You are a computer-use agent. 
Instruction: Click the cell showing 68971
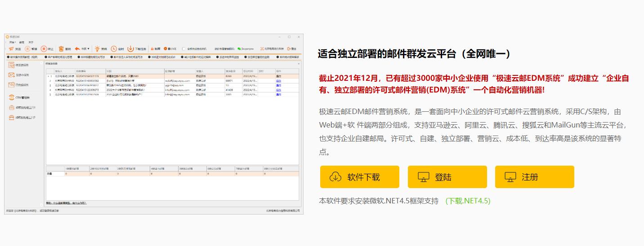click(x=233, y=81)
